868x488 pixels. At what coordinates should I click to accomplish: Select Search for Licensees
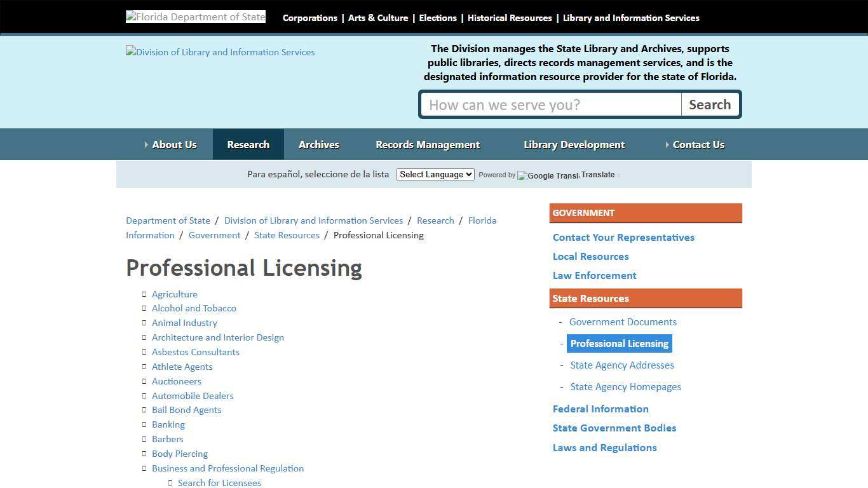tap(219, 482)
